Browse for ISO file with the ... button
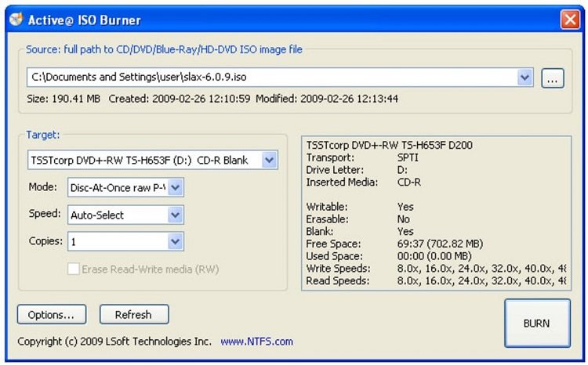 click(553, 78)
